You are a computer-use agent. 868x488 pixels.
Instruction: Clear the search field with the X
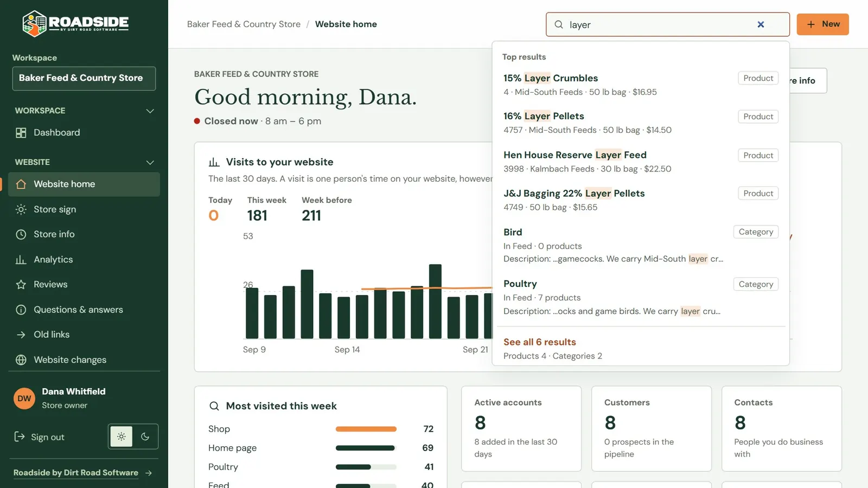pos(761,24)
